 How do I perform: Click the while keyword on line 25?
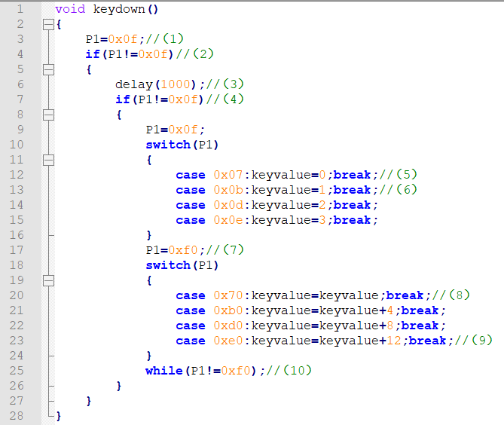(164, 371)
